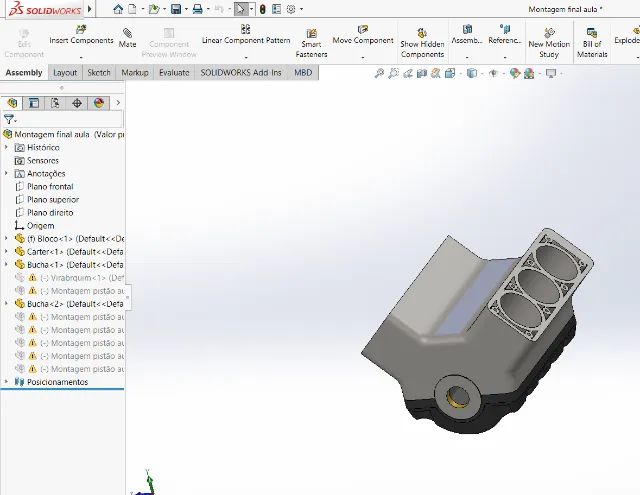Show more manager tabs with chevron arrow
This screenshot has height=495, width=640.
coord(118,103)
